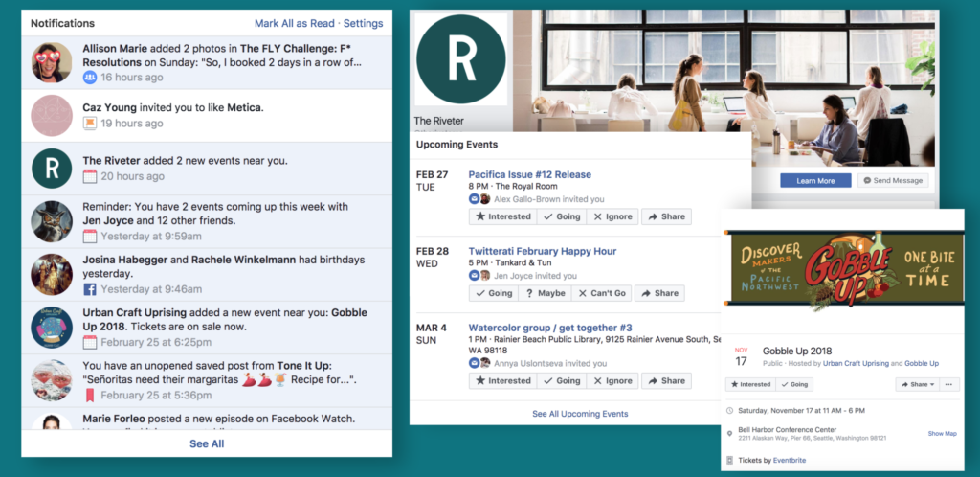Open the Tone It Up margarita thumbnail
The width and height of the screenshot is (980, 477).
pos(52,380)
